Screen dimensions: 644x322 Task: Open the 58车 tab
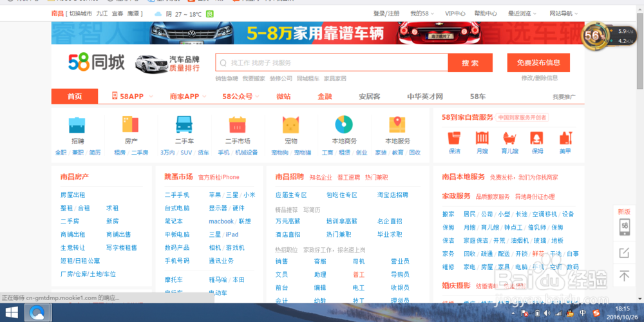click(478, 97)
